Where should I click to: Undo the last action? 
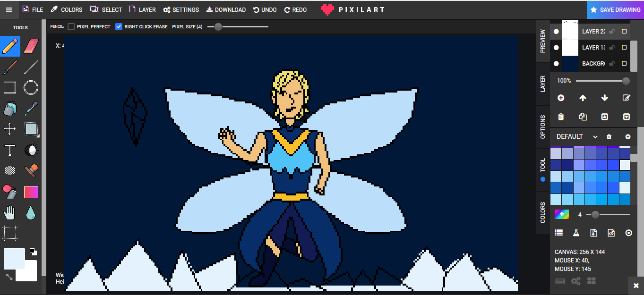(x=265, y=9)
